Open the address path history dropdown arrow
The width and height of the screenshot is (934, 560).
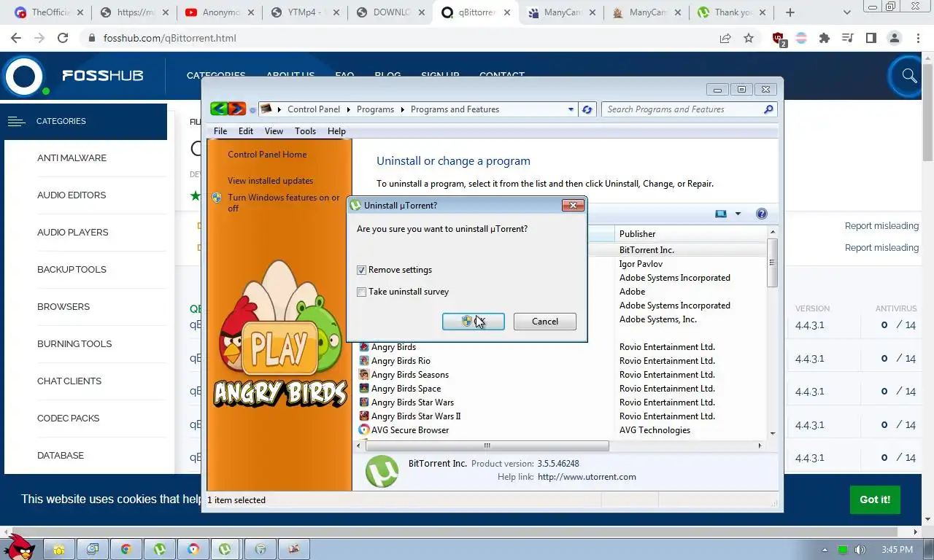coord(571,109)
